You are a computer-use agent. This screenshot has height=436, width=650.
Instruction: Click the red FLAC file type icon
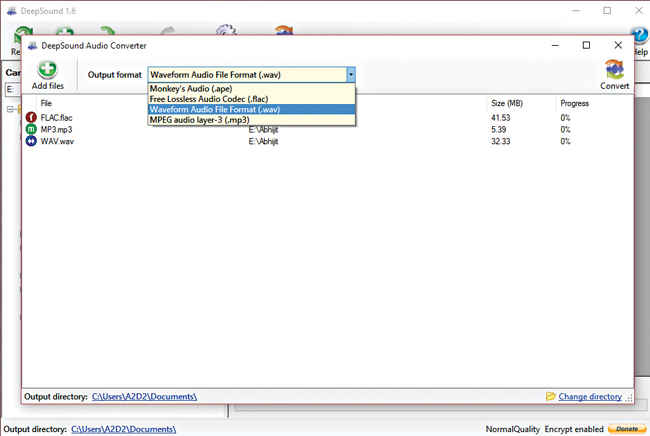tap(31, 118)
